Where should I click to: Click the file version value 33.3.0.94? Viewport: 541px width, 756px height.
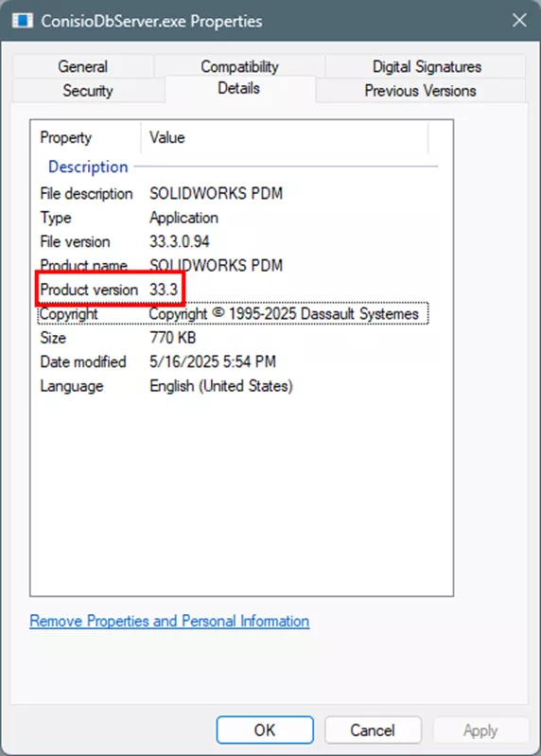pyautogui.click(x=179, y=241)
